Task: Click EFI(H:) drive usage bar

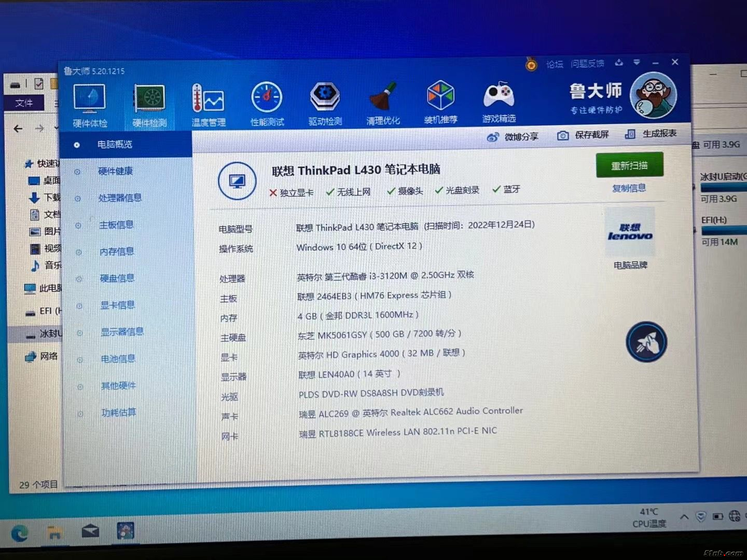Action: 724,230
